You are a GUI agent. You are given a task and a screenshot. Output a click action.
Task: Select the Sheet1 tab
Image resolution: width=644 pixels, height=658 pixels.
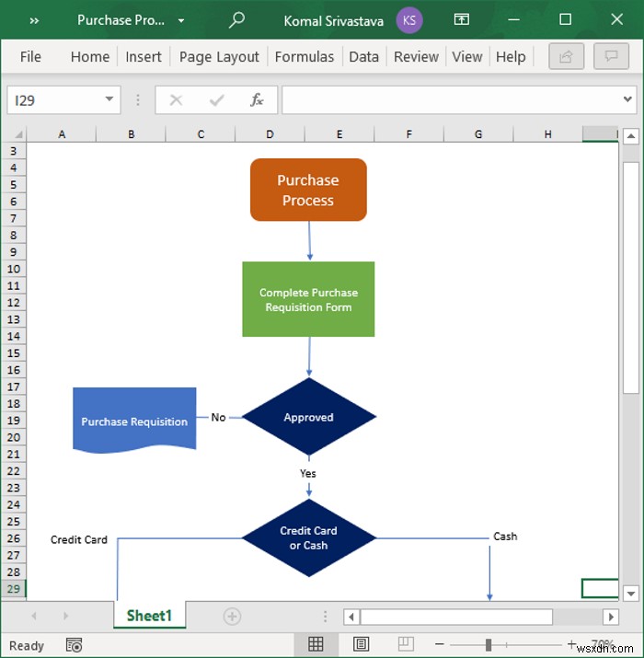149,616
